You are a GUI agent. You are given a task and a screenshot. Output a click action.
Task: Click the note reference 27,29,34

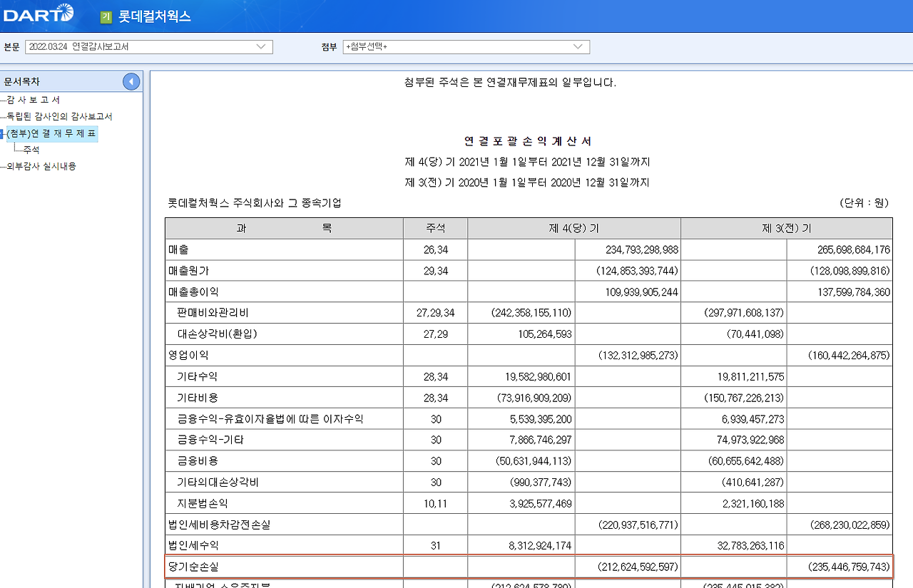click(x=435, y=313)
